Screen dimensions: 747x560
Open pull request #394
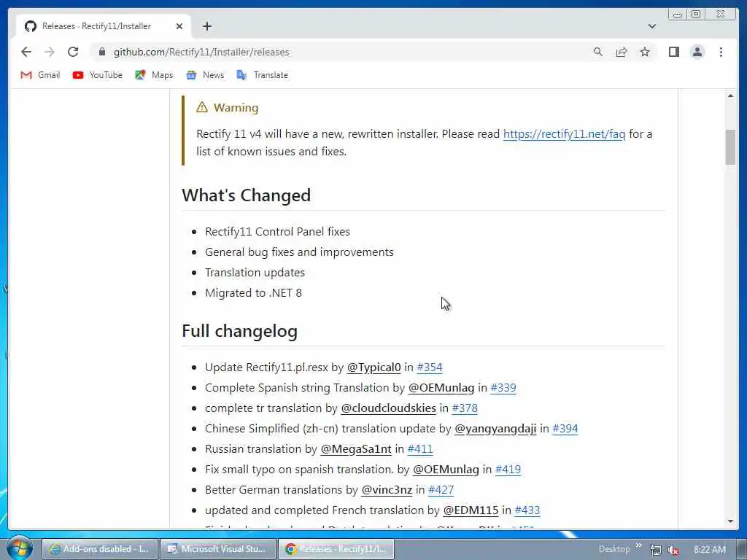pos(565,429)
